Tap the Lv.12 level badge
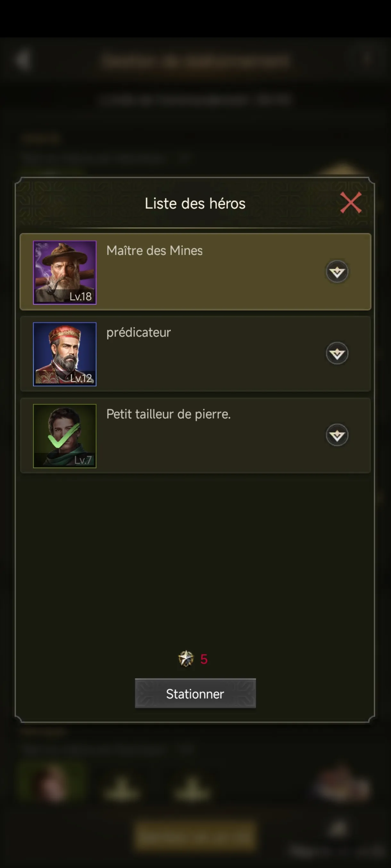 81,378
